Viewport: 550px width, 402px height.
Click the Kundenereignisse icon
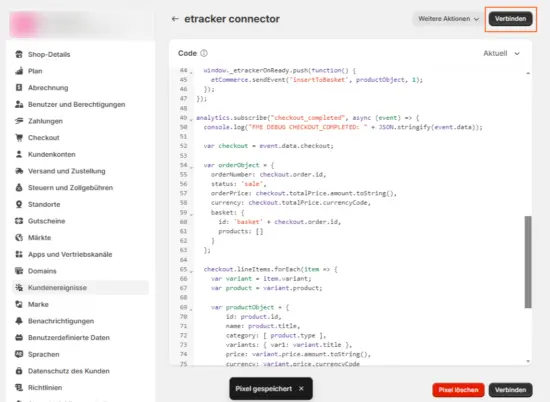pyautogui.click(x=19, y=288)
